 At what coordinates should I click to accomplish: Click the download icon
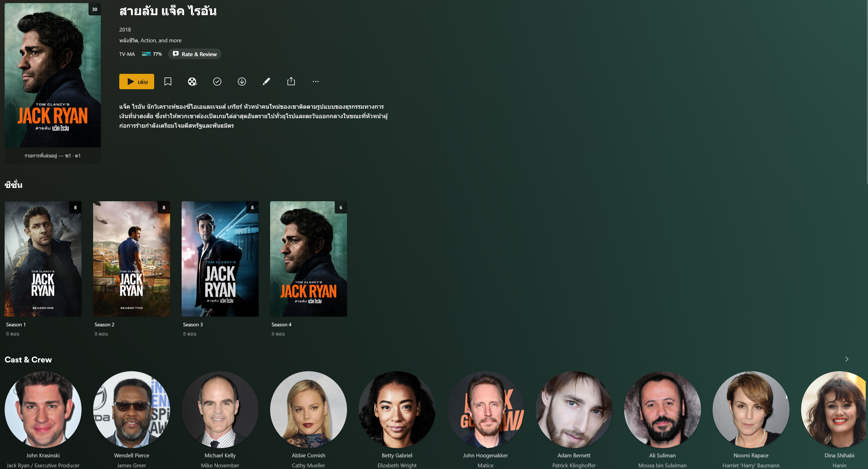pyautogui.click(x=242, y=81)
